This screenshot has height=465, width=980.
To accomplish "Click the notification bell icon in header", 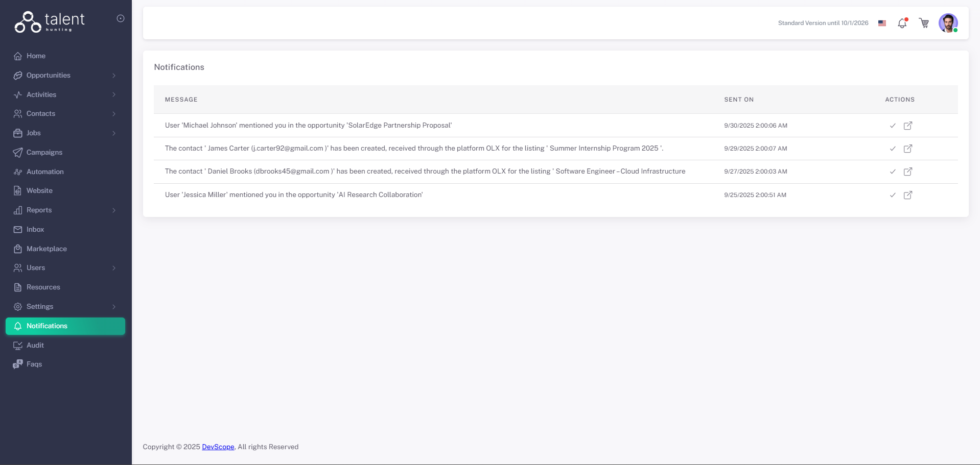I will 902,23.
